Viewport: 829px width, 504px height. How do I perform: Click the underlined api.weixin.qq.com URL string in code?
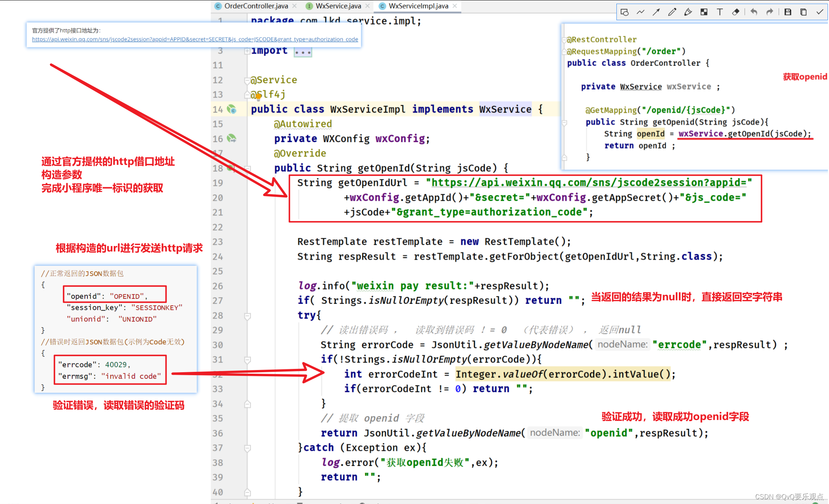coord(589,182)
